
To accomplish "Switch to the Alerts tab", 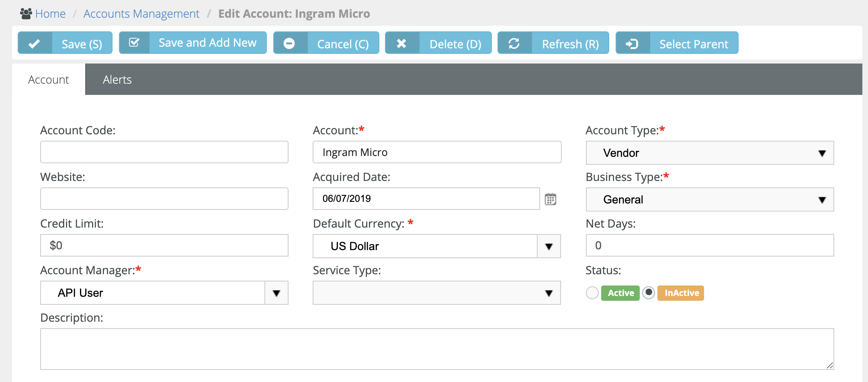I will 117,80.
